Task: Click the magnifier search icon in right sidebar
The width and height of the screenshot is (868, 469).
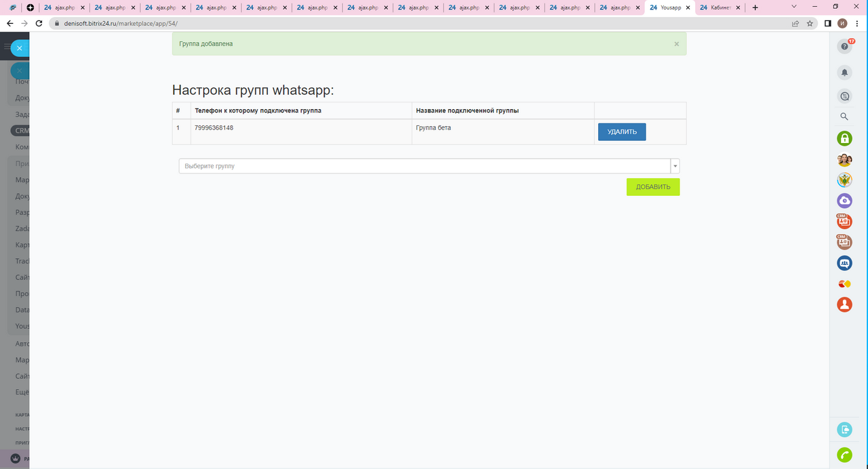Action: [844, 117]
